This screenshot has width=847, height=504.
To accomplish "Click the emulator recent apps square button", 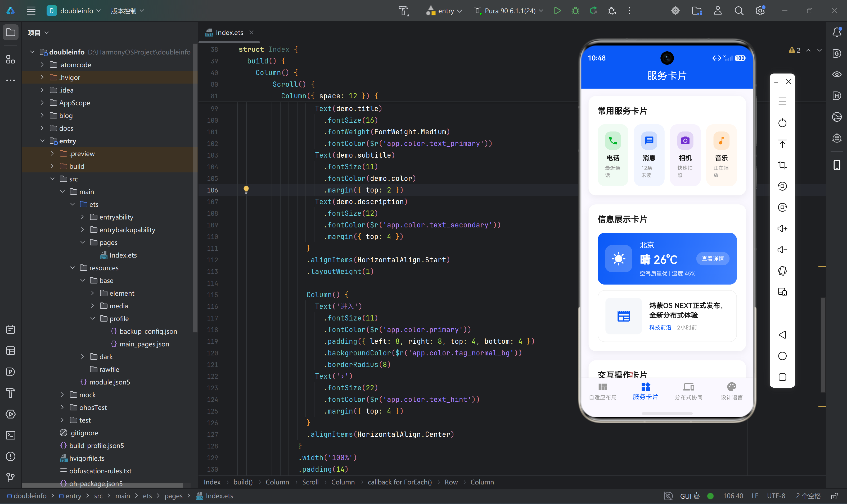I will click(x=782, y=377).
